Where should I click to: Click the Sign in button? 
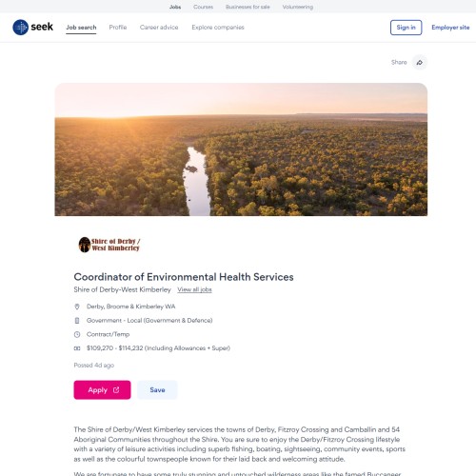[x=406, y=28]
